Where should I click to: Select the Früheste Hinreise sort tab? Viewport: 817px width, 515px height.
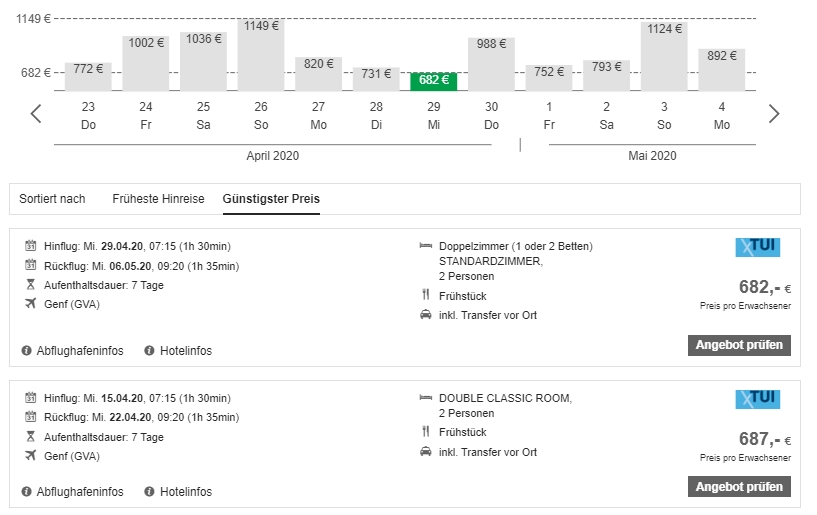pos(158,199)
